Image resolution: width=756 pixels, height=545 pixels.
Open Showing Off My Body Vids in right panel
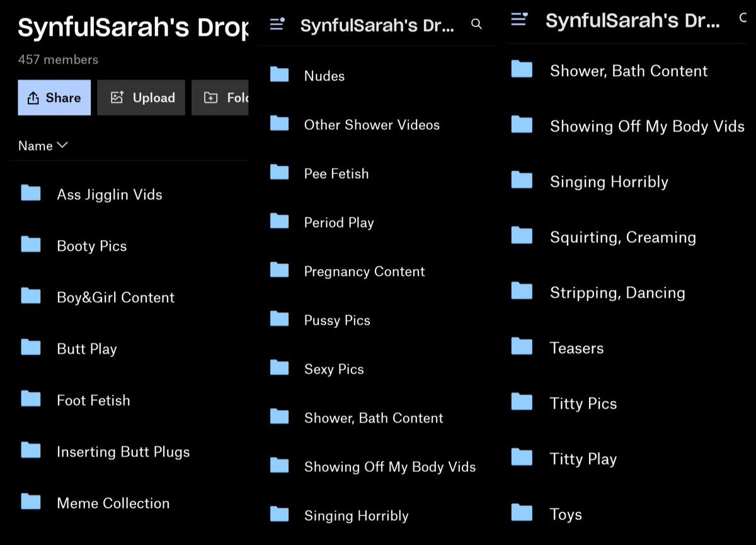tap(648, 127)
